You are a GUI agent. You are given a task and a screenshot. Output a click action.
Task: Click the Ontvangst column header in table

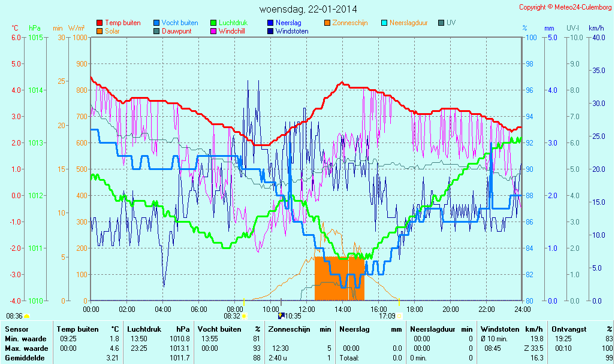coord(568,329)
